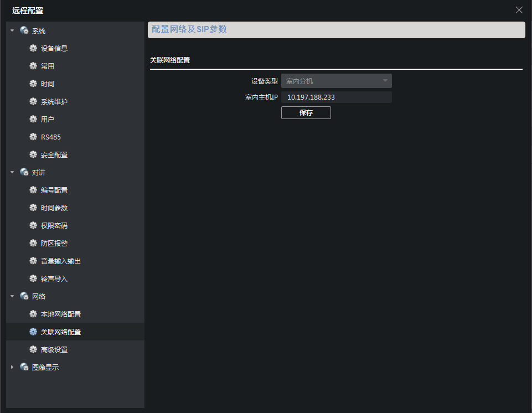
Task: Select 高级设置 under 网络
Action: tap(54, 349)
